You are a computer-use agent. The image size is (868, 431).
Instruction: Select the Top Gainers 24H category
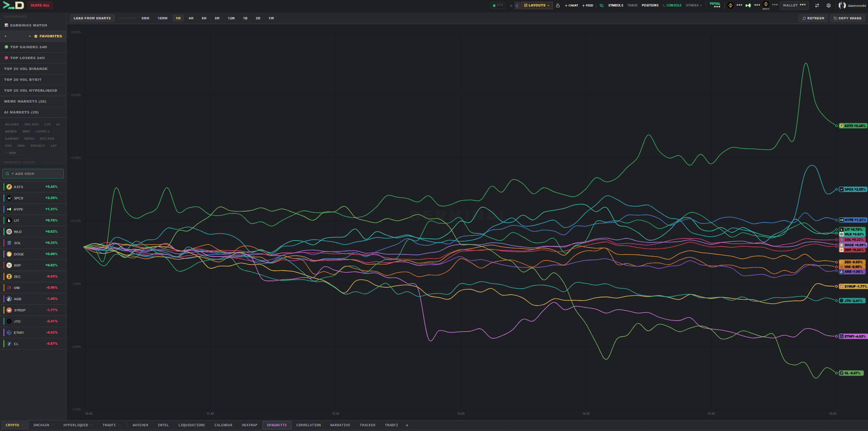tap(33, 47)
